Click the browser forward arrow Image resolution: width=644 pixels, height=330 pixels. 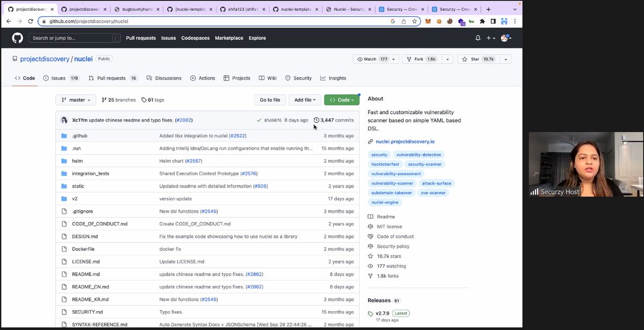click(20, 21)
